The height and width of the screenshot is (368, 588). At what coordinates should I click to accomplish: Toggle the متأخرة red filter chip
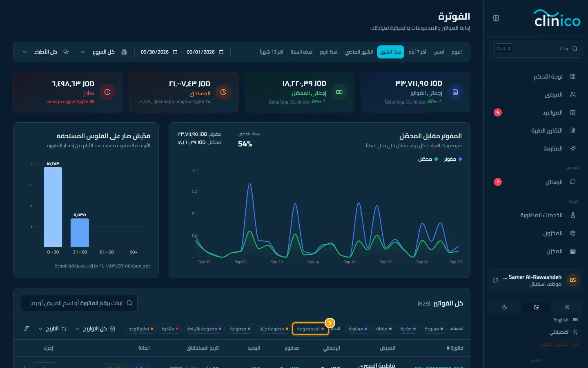pos(170,329)
